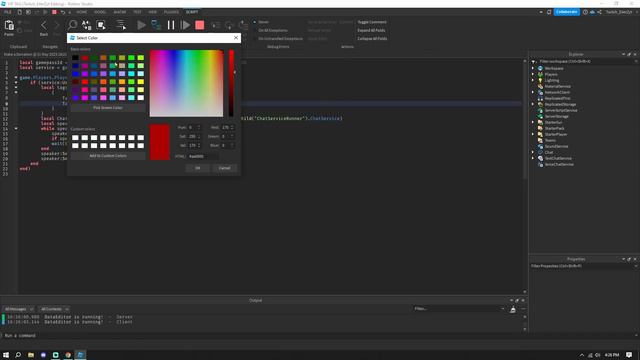Viewport: 640px width, 360px height.
Task: Click OK in Select Color dialog
Action: click(198, 168)
